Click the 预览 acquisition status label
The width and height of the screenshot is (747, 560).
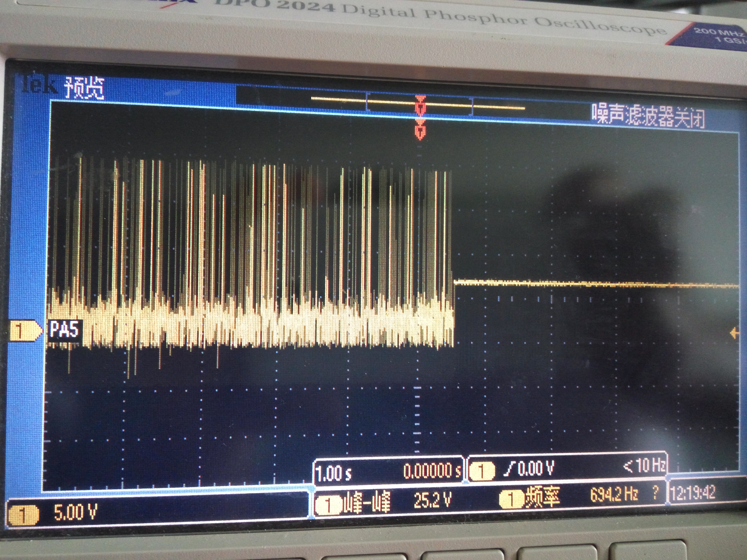tap(84, 88)
